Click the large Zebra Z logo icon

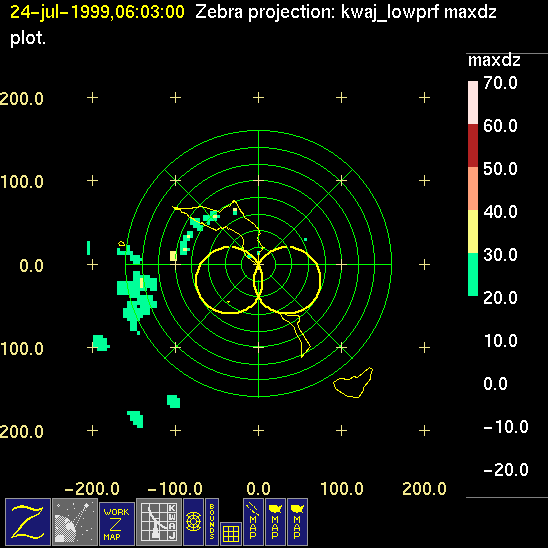pyautogui.click(x=28, y=522)
